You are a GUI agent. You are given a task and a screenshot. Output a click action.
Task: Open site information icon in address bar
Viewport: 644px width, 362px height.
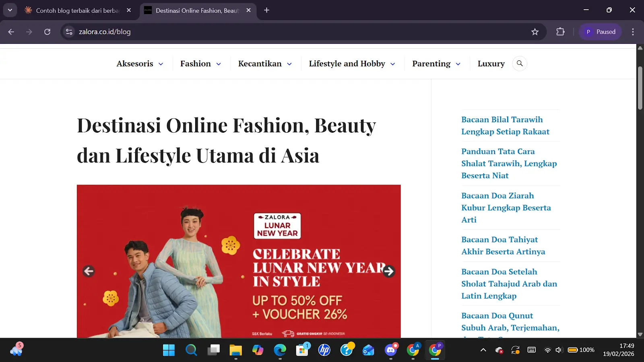coord(69,32)
